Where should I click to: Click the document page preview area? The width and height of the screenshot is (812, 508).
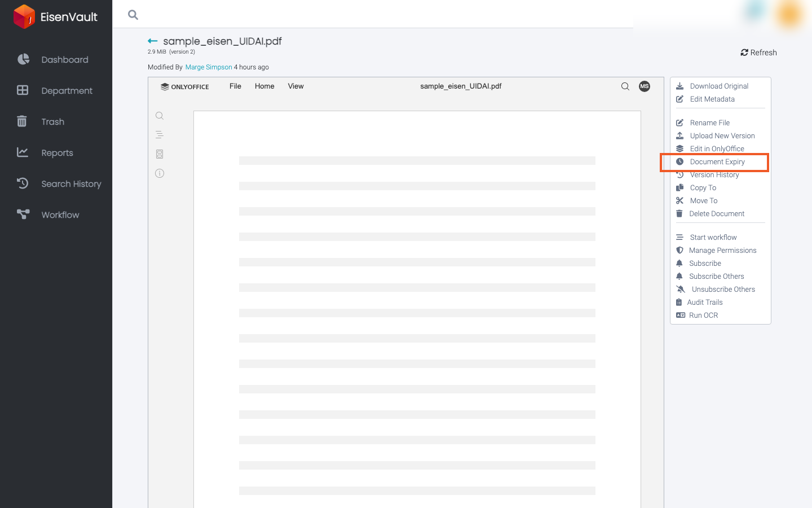tap(417, 309)
